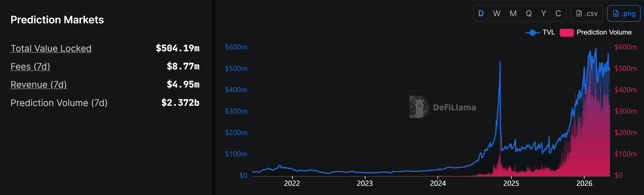The width and height of the screenshot is (644, 195).
Task: Switch to Y yearly interval
Action: 543,13
